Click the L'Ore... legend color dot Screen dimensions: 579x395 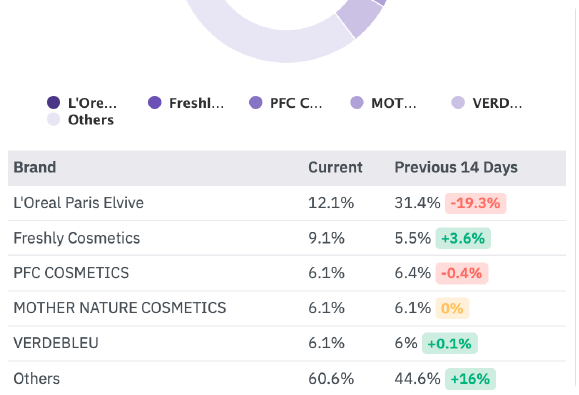[x=54, y=103]
